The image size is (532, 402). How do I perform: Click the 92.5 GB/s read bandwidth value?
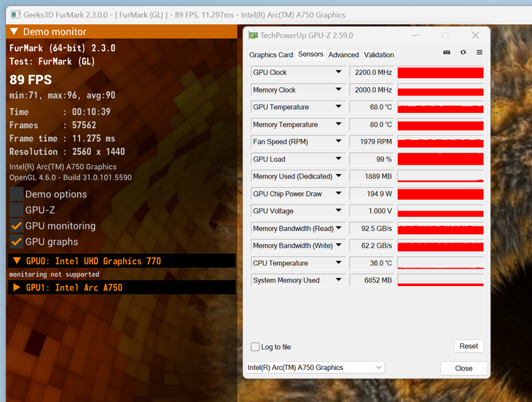372,229
